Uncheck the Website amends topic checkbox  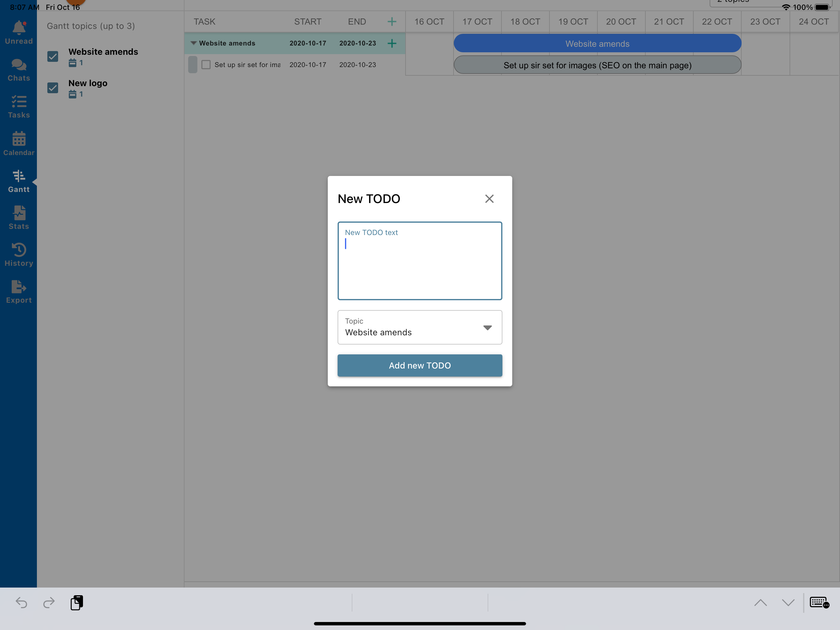[53, 57]
